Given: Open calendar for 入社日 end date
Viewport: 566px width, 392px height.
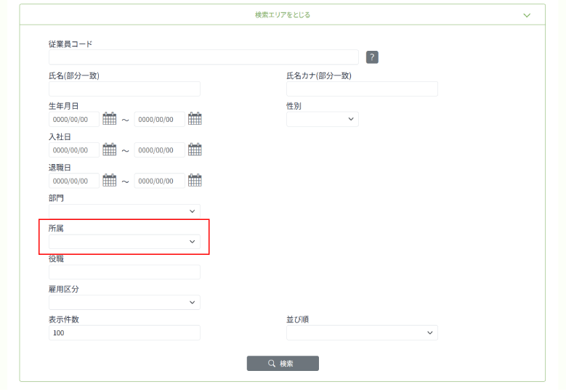Looking at the screenshot, I should (x=195, y=150).
